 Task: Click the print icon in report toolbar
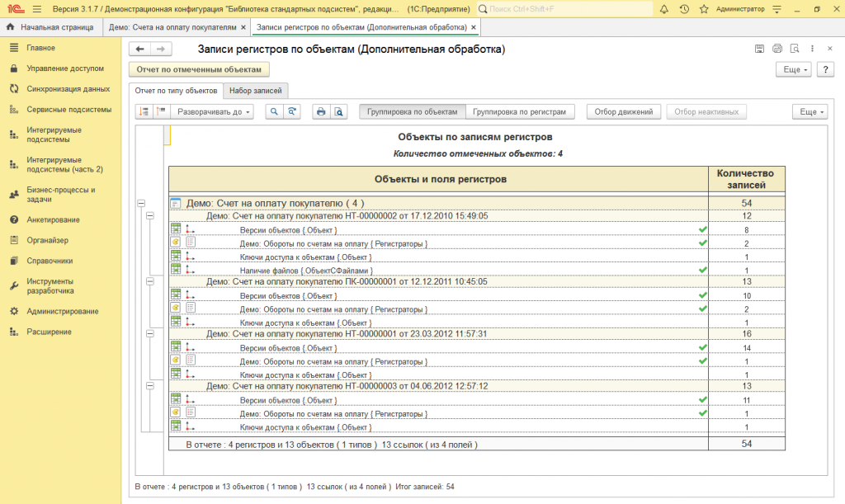(321, 111)
